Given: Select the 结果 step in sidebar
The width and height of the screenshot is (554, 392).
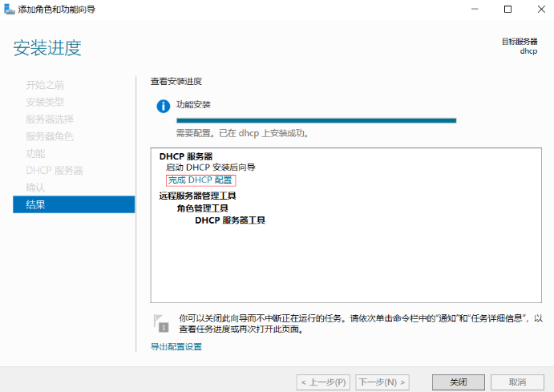Looking at the screenshot, I should (x=74, y=204).
